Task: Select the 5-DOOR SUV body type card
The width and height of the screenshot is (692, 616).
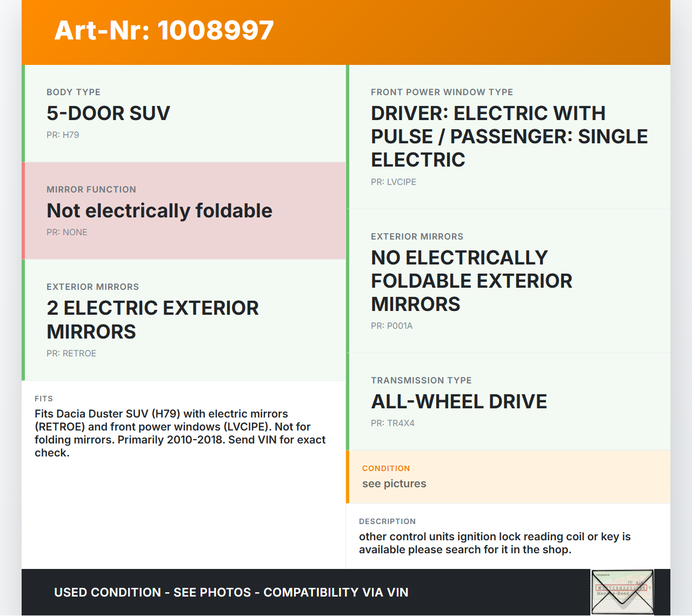Action: [x=184, y=114]
